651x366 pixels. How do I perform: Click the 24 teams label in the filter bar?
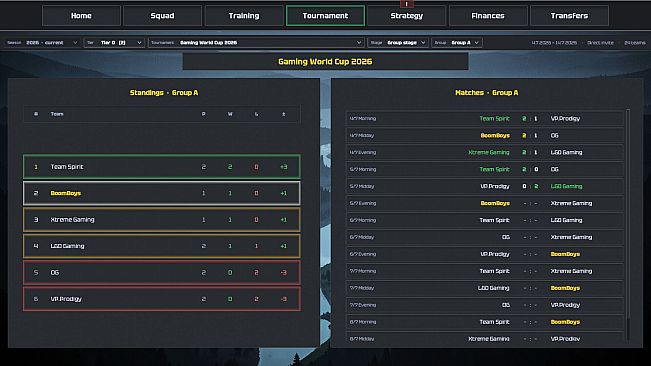click(x=635, y=43)
